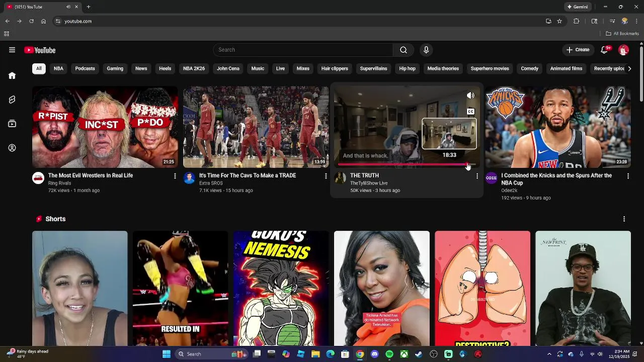This screenshot has width=644, height=362.
Task: Open the Goku's Nemesis short thumbnail
Action: click(x=281, y=289)
